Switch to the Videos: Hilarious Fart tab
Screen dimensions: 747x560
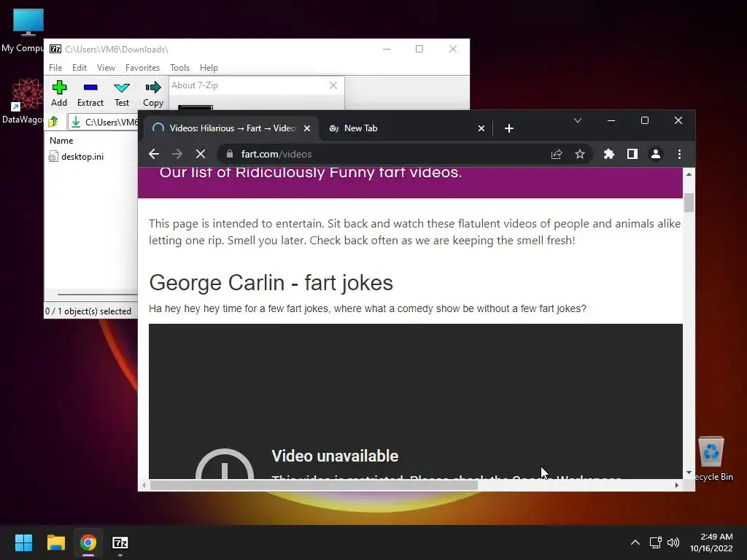pyautogui.click(x=231, y=128)
